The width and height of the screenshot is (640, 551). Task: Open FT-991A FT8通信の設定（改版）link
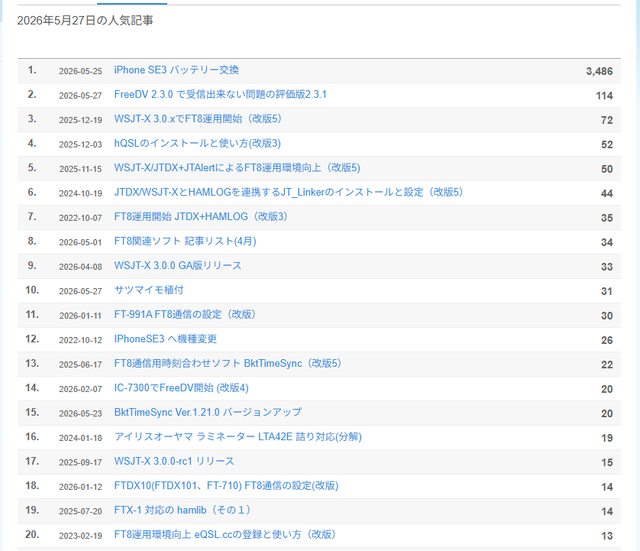185,315
